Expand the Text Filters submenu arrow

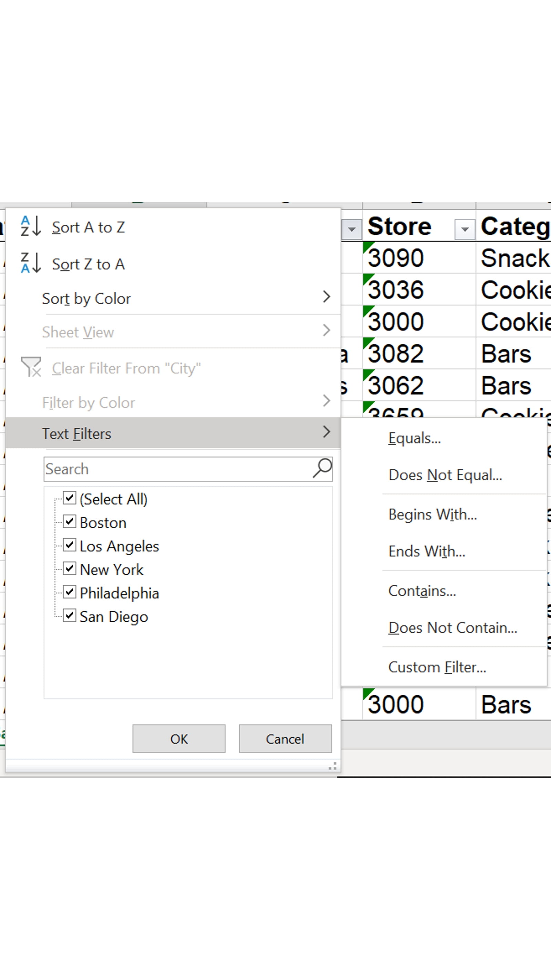[326, 432]
